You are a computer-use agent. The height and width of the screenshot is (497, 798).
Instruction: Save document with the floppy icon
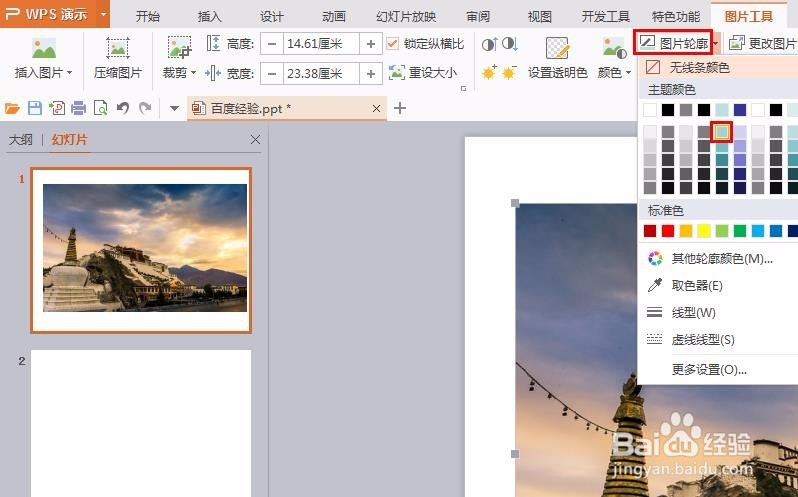[x=35, y=108]
